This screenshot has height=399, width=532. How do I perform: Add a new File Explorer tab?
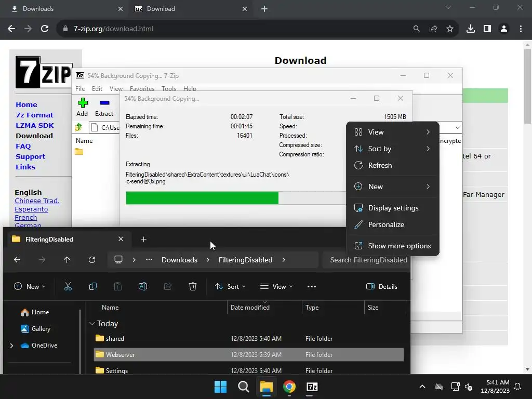point(143,239)
